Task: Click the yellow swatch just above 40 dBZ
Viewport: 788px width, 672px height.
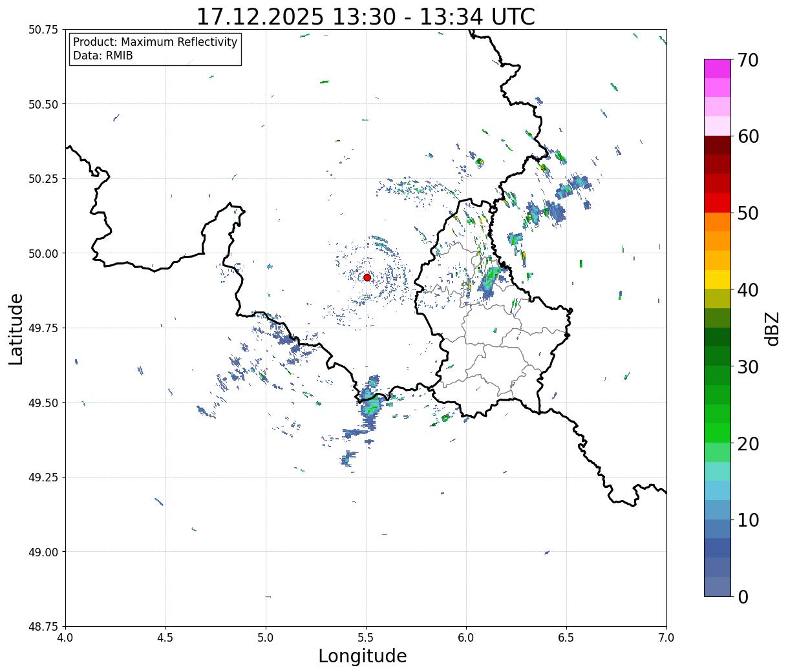Action: click(x=718, y=280)
